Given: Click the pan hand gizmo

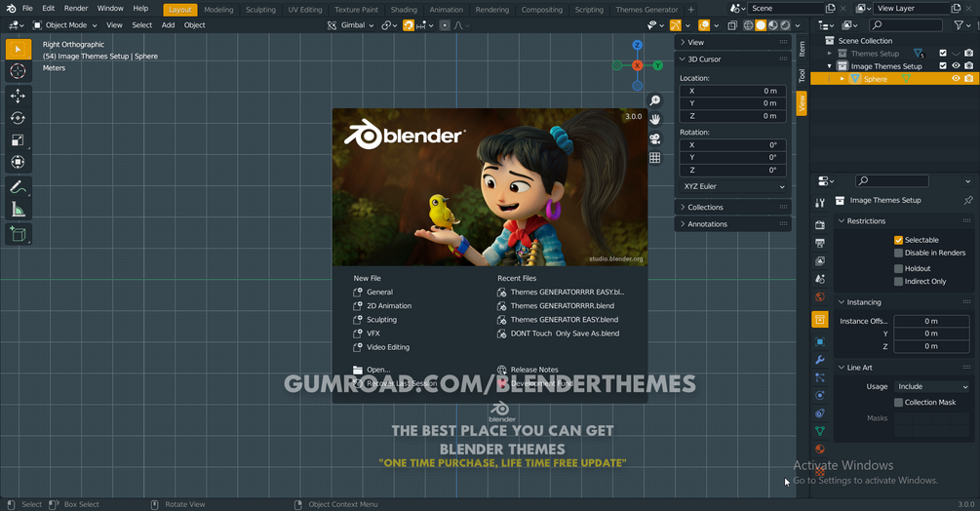Looking at the screenshot, I should 654,119.
